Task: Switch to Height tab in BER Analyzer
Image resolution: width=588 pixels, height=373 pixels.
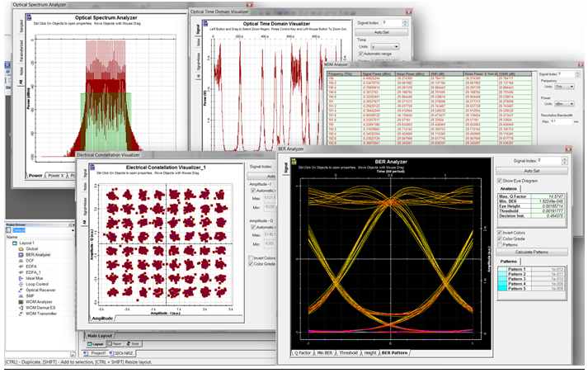Action: coord(370,353)
